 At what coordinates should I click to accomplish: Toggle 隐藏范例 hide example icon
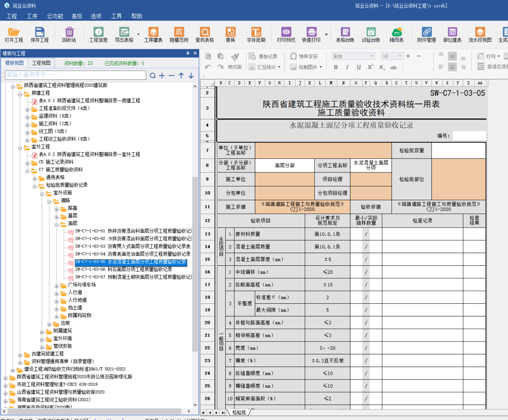179,35
